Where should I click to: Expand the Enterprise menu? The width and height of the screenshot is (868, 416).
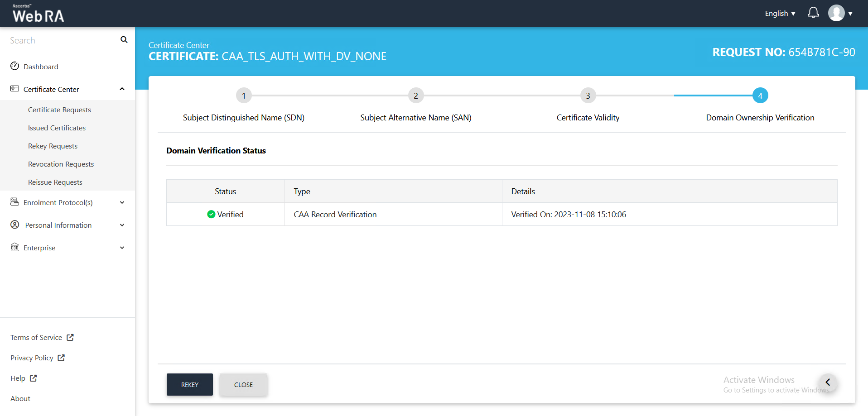pyautogui.click(x=122, y=248)
